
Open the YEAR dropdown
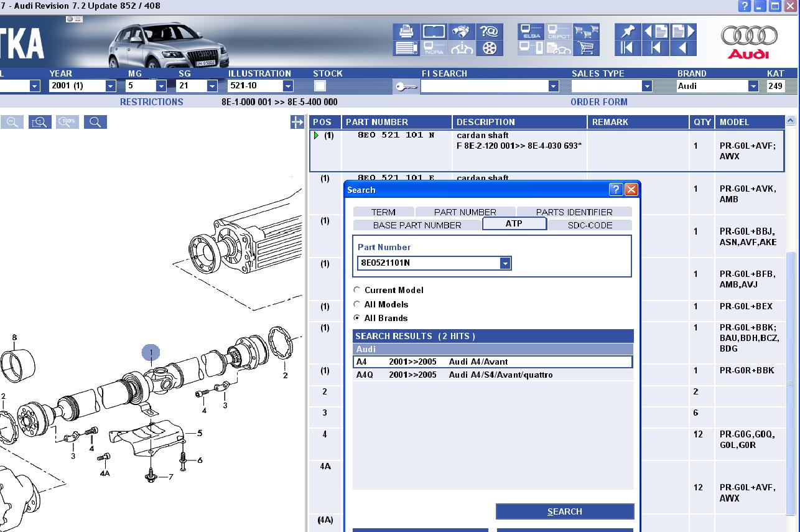(111, 86)
